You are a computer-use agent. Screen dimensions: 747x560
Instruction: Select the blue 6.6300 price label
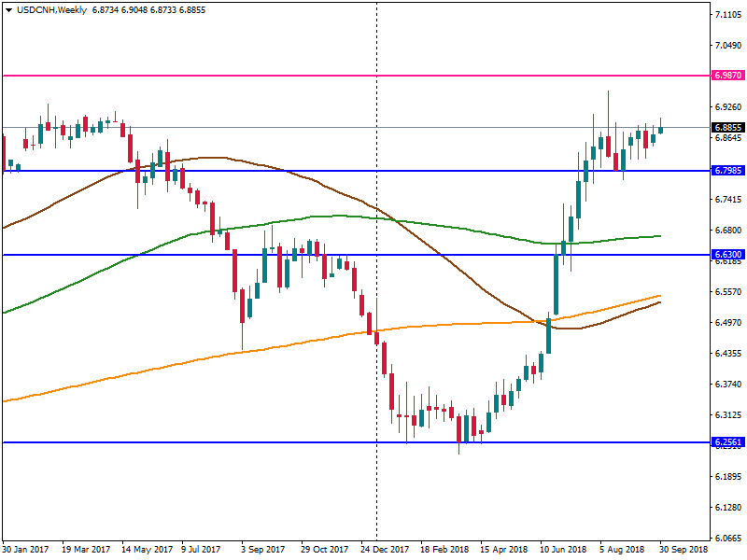click(726, 254)
